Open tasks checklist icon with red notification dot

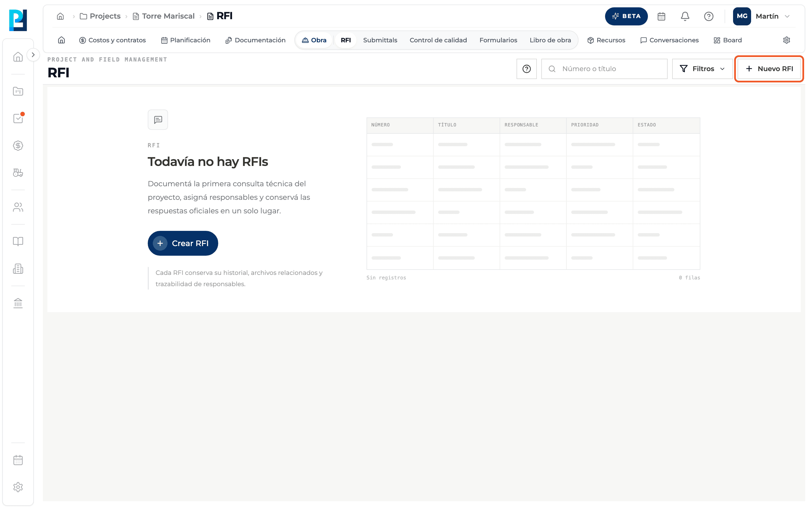coord(18,118)
